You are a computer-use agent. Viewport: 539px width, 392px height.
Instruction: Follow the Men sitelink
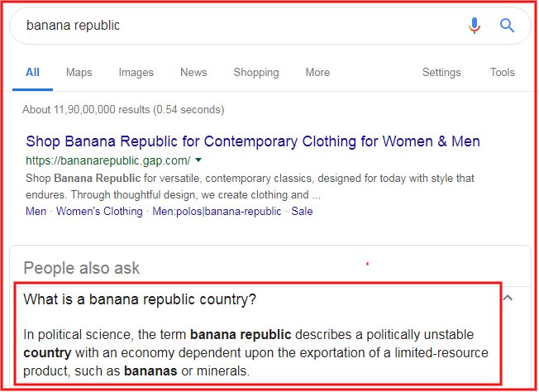(36, 211)
